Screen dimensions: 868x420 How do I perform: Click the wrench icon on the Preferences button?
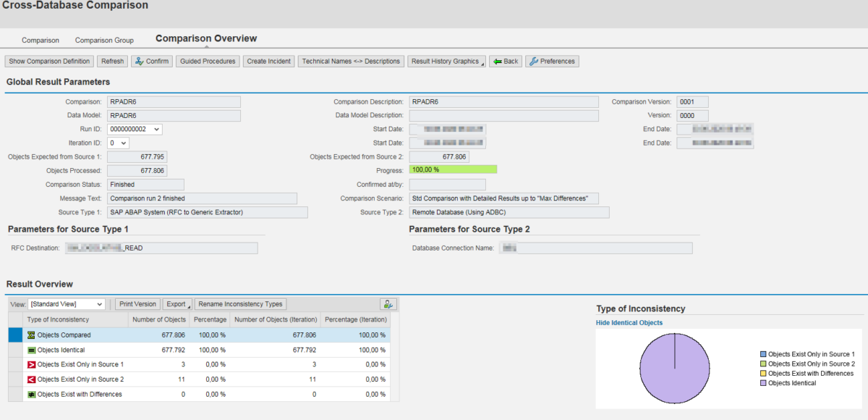click(x=533, y=61)
